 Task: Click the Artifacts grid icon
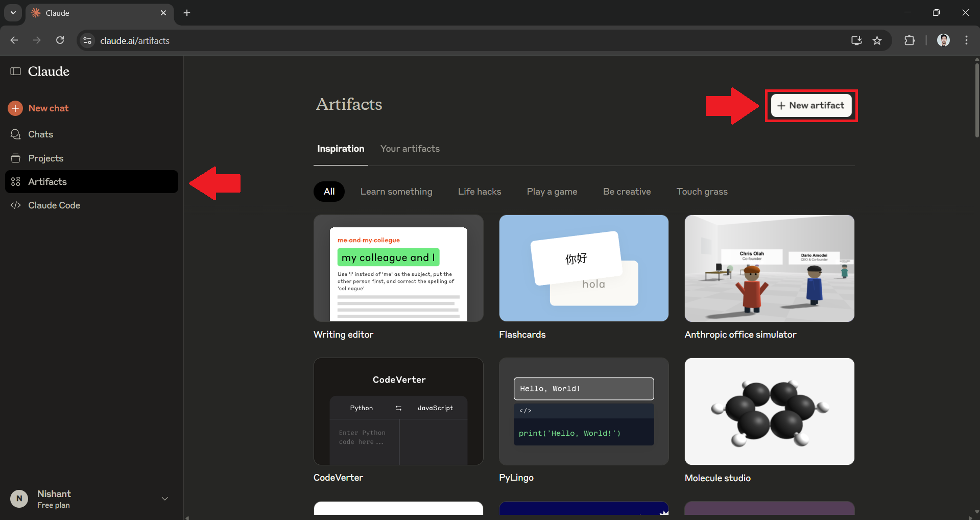click(16, 182)
